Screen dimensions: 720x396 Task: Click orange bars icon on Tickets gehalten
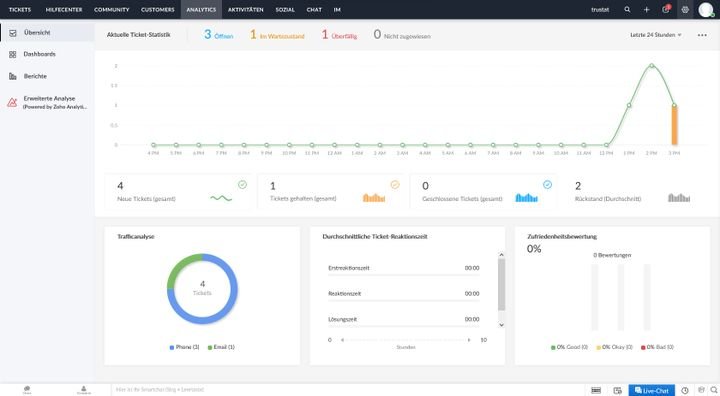click(x=374, y=198)
